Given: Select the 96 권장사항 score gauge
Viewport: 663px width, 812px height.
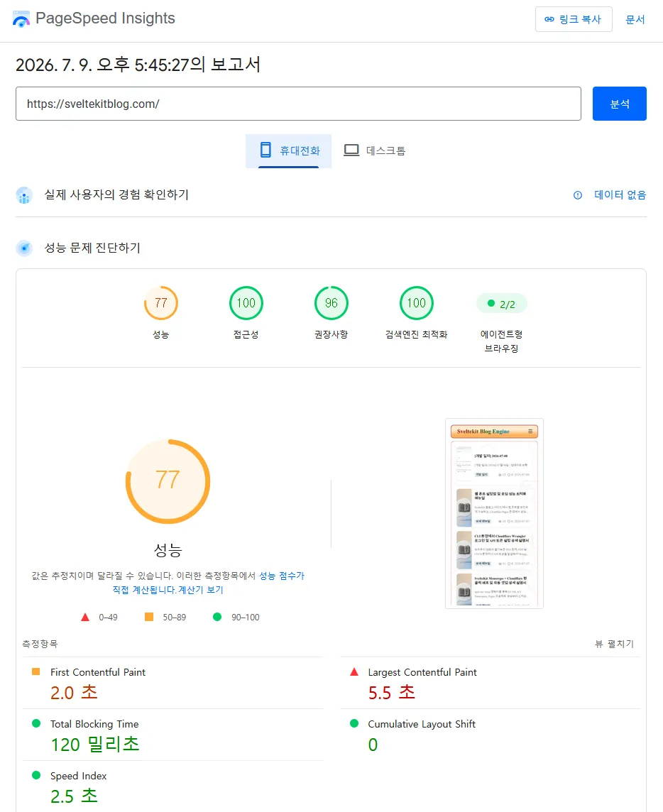Looking at the screenshot, I should [331, 304].
